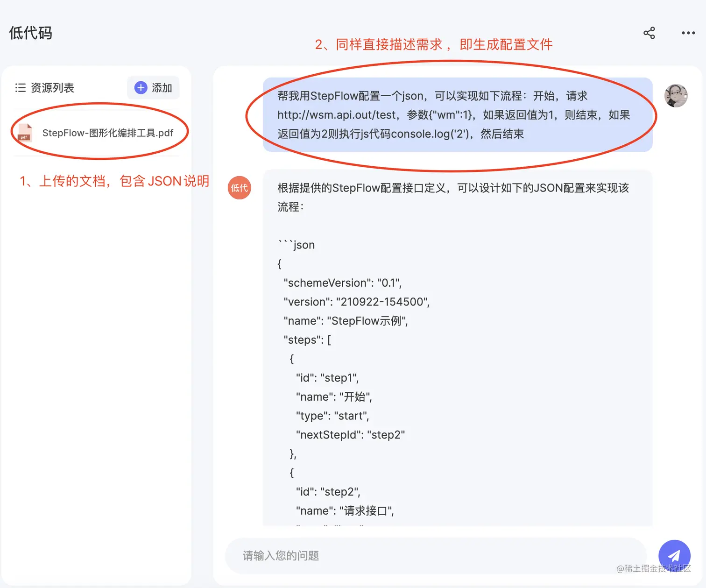Click the 低代码 page title
Viewport: 706px width, 588px height.
[x=30, y=33]
